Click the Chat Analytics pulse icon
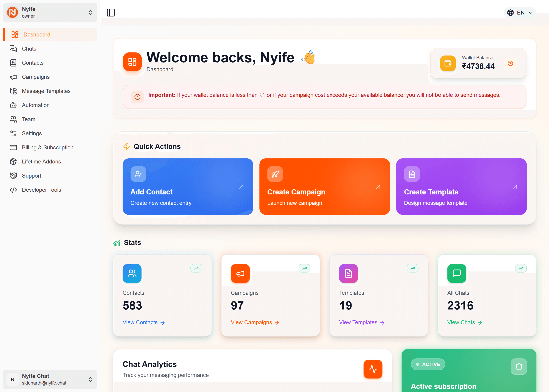The image size is (549, 392). tap(373, 369)
